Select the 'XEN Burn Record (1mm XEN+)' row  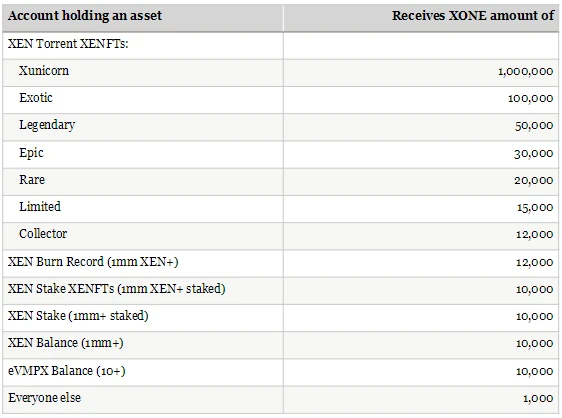pyautogui.click(x=281, y=263)
